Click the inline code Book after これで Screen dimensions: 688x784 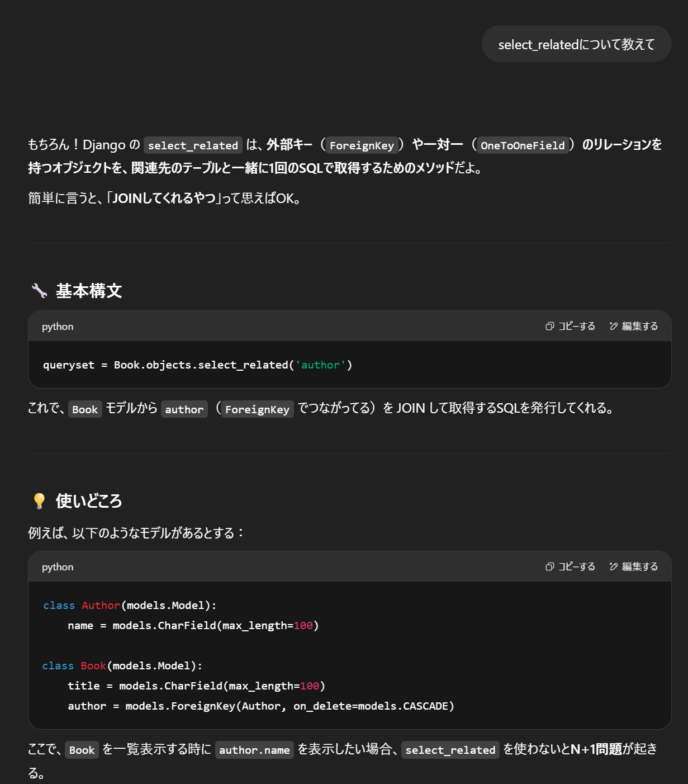[85, 409]
